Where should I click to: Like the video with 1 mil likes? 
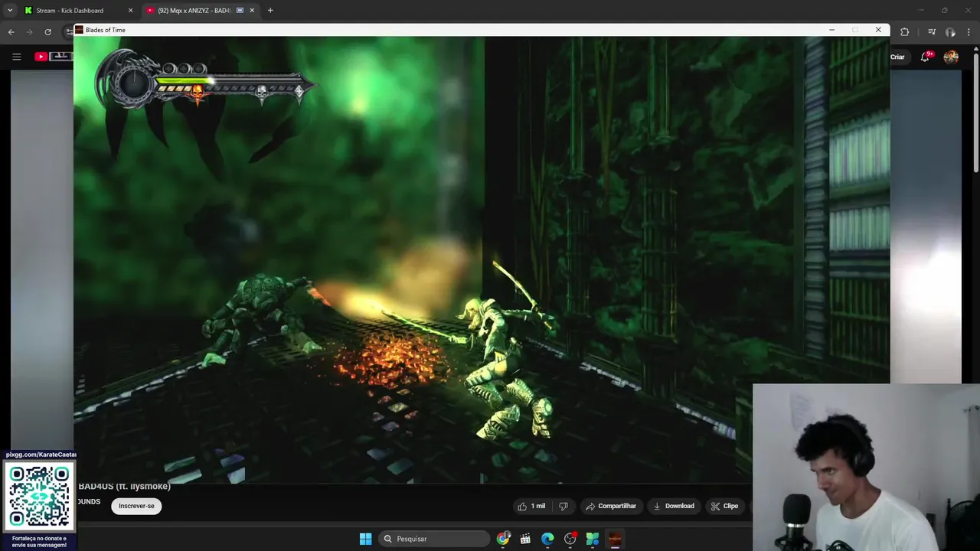click(x=531, y=506)
